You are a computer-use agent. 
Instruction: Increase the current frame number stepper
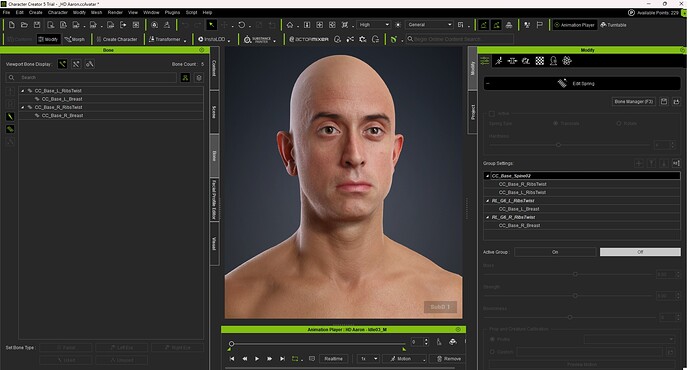coord(426,340)
